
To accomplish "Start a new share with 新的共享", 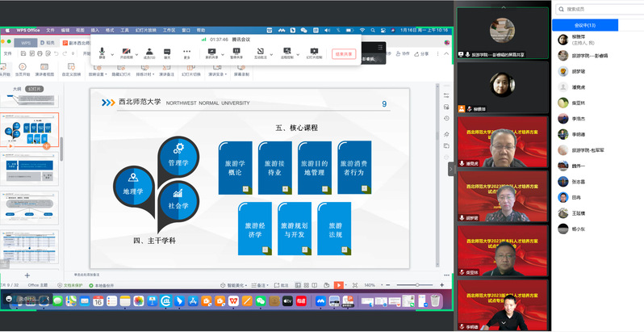I will (211, 53).
